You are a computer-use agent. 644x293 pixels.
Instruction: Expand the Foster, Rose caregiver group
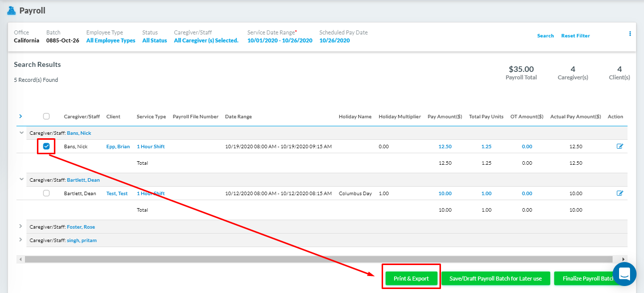click(21, 226)
